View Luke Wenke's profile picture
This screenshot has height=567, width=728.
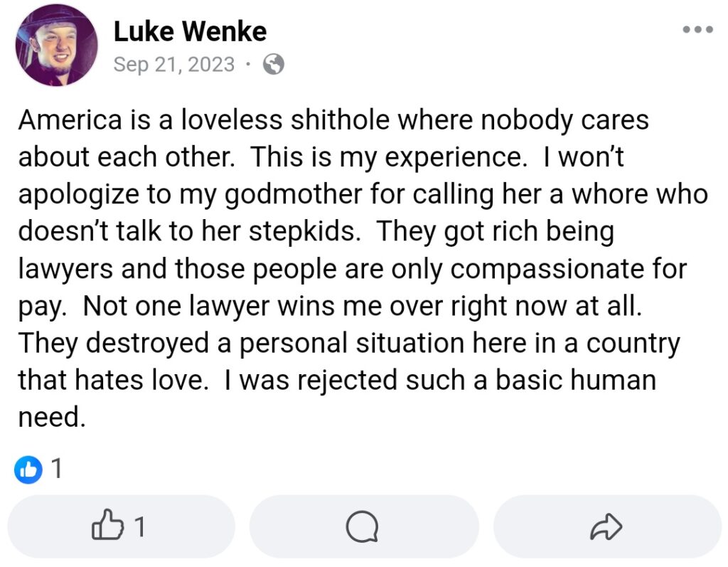[x=56, y=44]
